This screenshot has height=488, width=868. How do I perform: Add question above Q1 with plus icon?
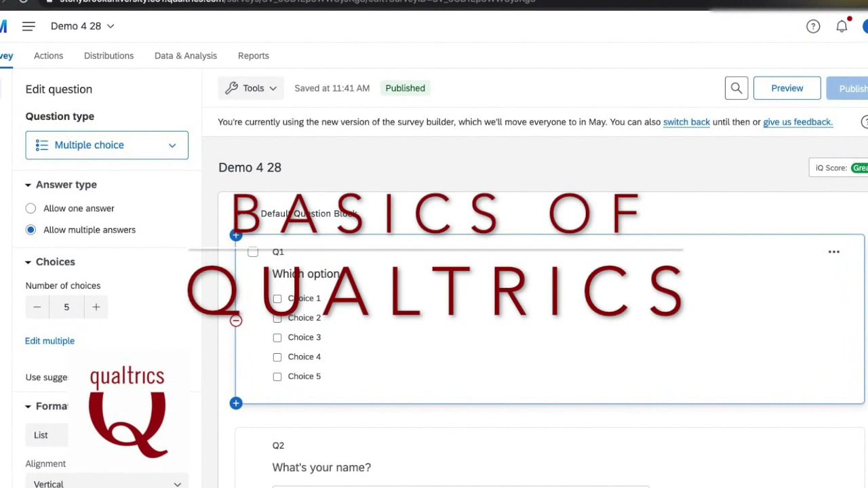236,236
